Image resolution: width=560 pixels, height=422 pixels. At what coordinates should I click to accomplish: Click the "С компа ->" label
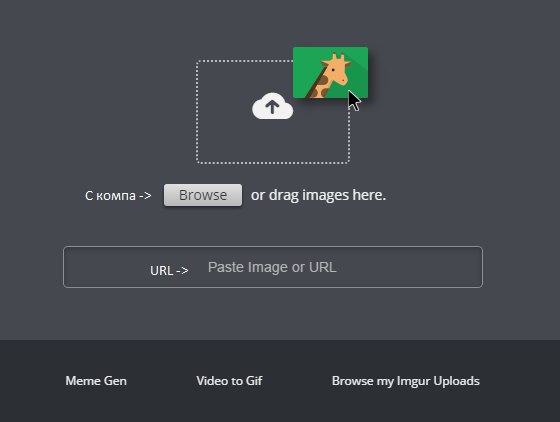(118, 196)
